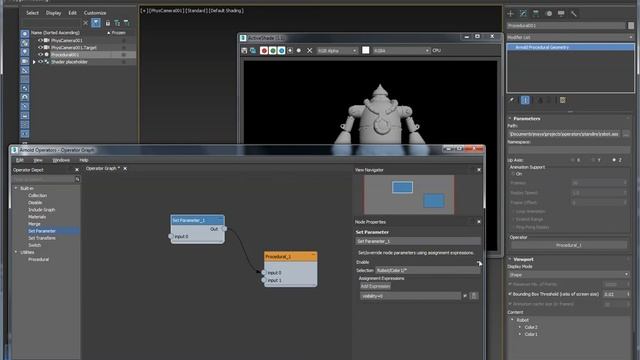
Task: Click the highlighted filter icon in the Scene Explorer toolbar
Action: click(96, 23)
